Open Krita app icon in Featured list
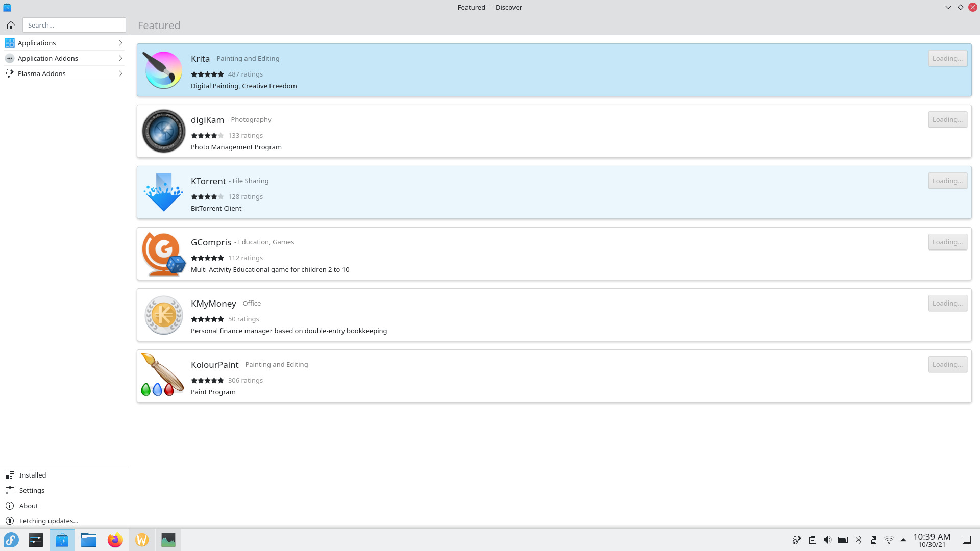 click(x=163, y=70)
